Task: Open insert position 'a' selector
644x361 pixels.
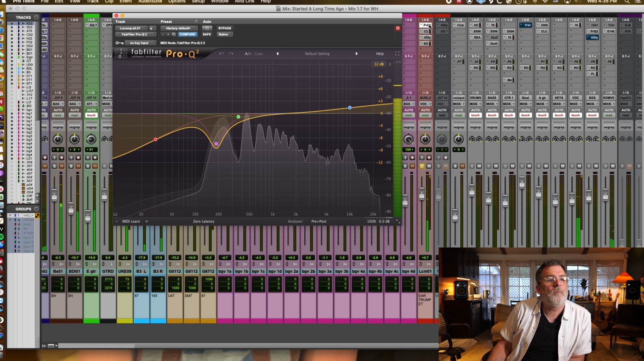Action: pyautogui.click(x=152, y=28)
